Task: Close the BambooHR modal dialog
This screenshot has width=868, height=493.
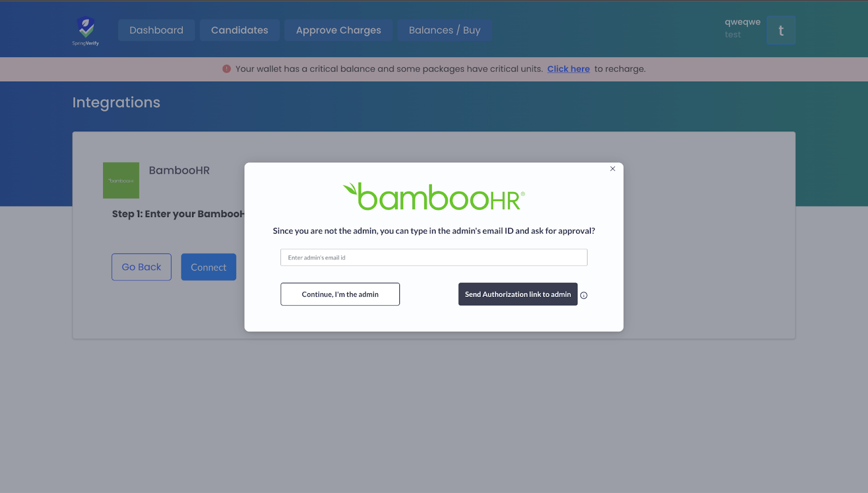Action: [612, 169]
